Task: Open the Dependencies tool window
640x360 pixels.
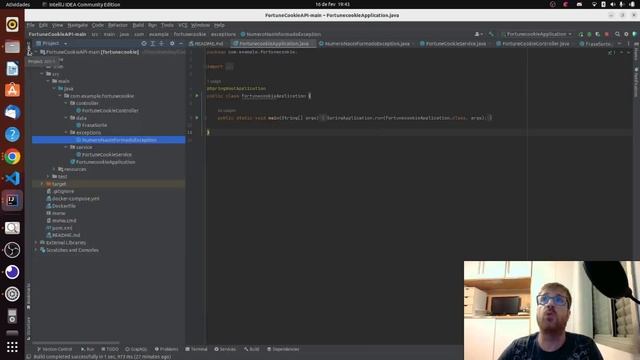Action: point(283,349)
